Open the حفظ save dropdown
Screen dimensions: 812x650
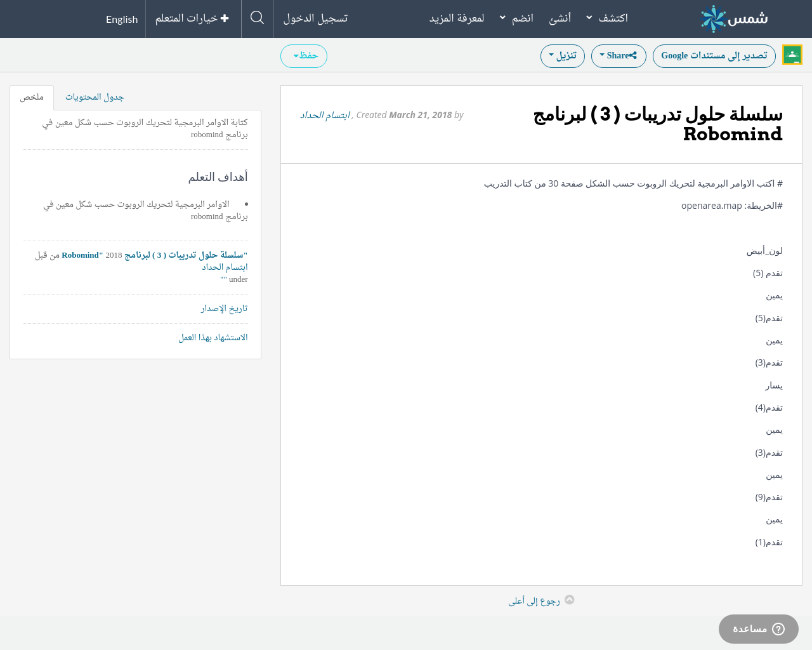pos(304,56)
